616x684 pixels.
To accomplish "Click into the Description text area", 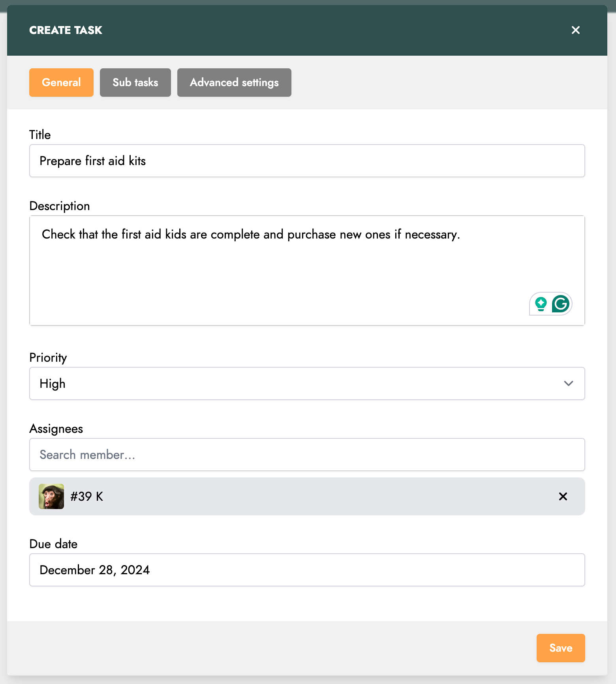I will pos(307,271).
